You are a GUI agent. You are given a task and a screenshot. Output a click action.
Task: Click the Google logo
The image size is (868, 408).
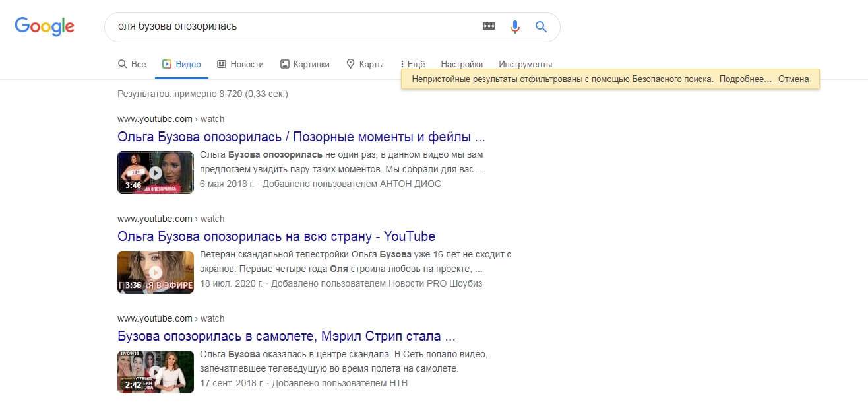coord(44,26)
